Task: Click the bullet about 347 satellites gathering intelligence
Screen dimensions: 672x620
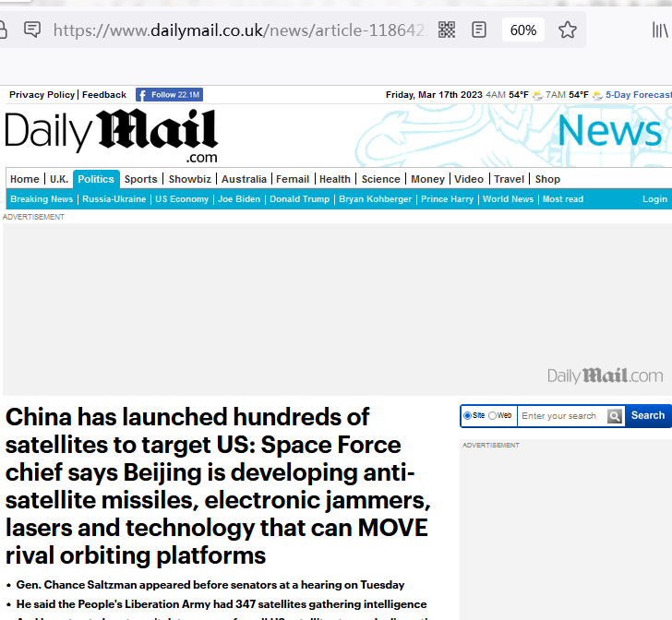Action: (x=222, y=604)
